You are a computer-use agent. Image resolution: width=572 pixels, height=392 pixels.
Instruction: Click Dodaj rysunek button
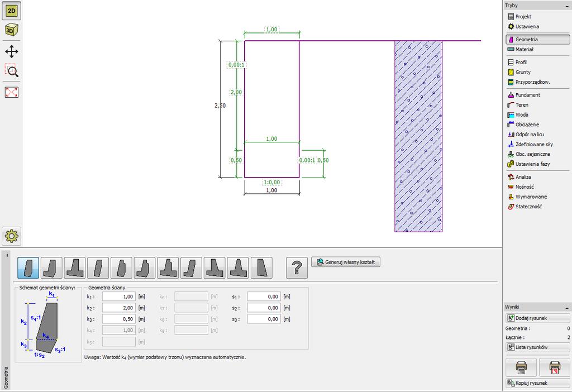click(538, 318)
